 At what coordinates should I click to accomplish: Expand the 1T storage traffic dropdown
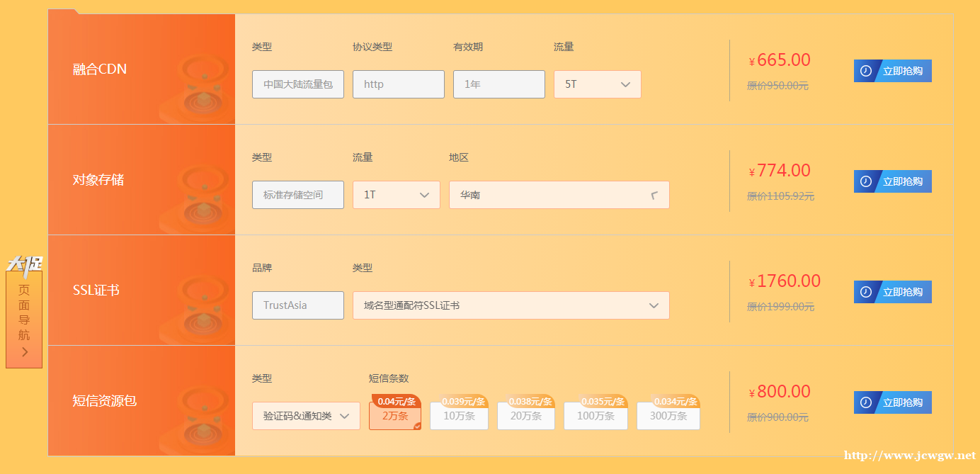[x=396, y=195]
